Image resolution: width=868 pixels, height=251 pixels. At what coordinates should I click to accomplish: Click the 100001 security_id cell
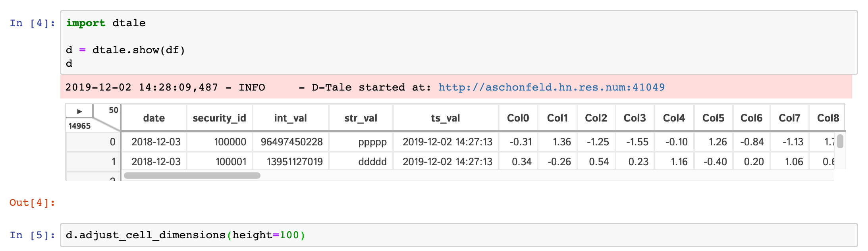click(231, 162)
